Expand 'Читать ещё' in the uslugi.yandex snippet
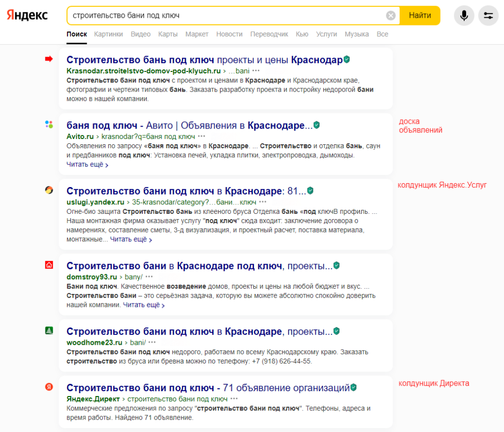 pyautogui.click(x=131, y=239)
